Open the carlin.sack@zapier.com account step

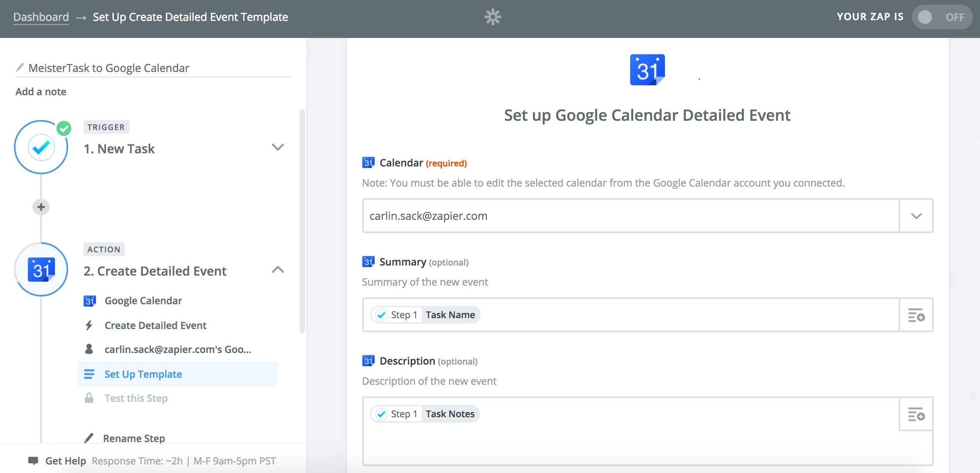coord(178,349)
